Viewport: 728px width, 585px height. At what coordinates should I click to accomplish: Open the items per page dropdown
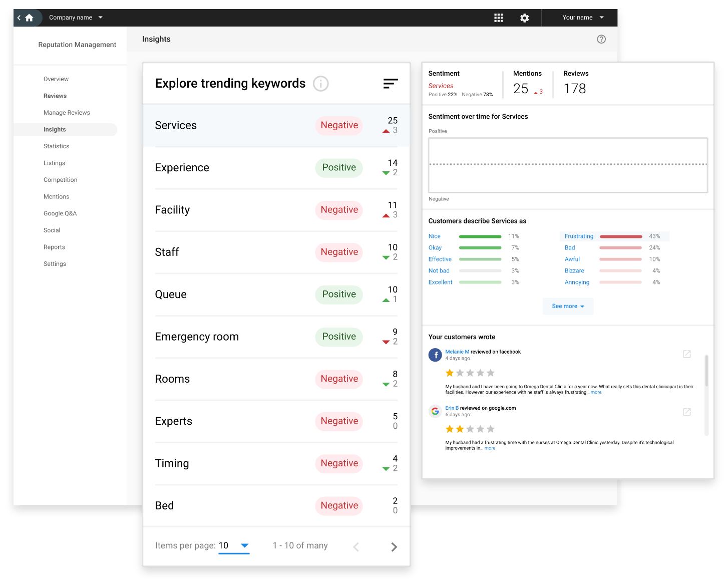[234, 546]
